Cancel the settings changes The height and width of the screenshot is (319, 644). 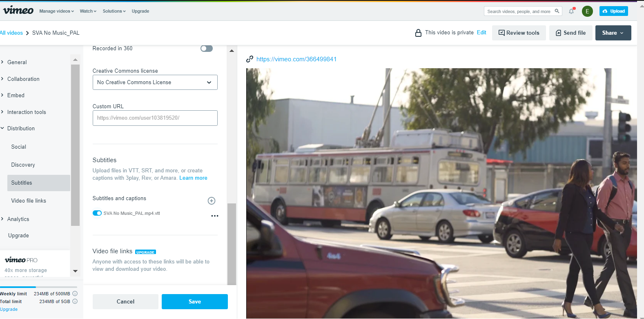point(125,301)
